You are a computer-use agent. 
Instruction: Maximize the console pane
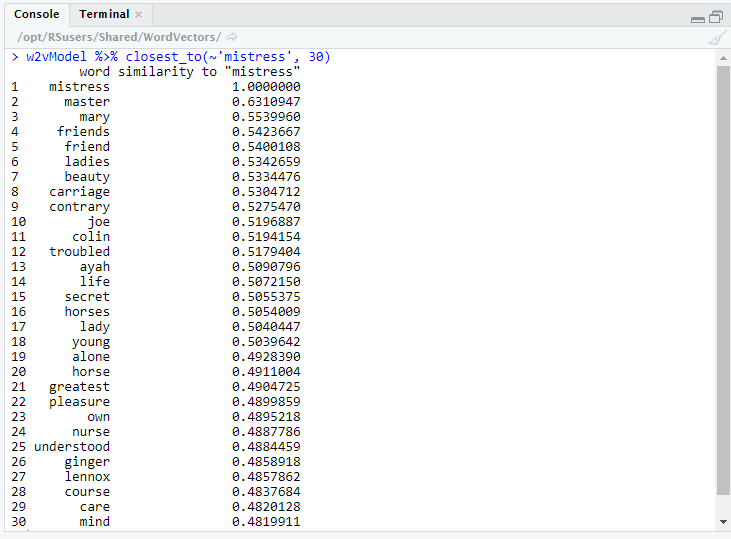(715, 17)
